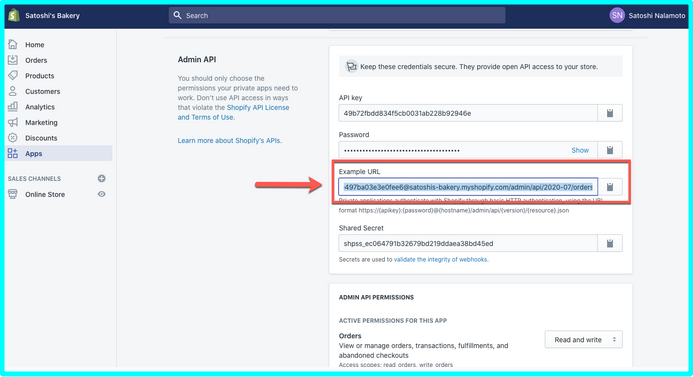693x377 pixels.
Task: Open Analytics in sidebar
Action: pyautogui.click(x=40, y=107)
